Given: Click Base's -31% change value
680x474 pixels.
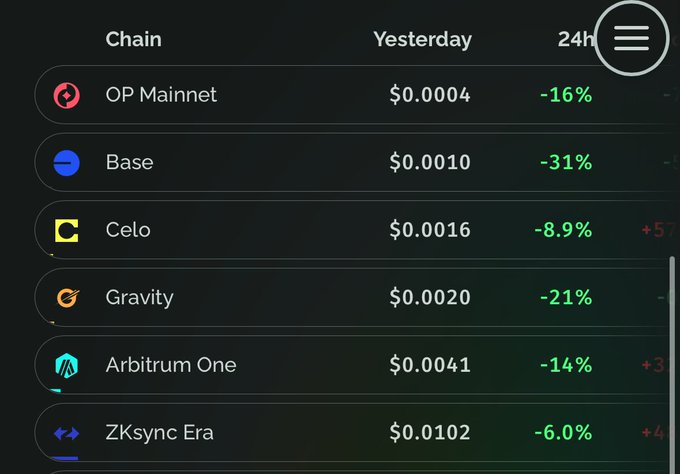Looking at the screenshot, I should [x=566, y=162].
